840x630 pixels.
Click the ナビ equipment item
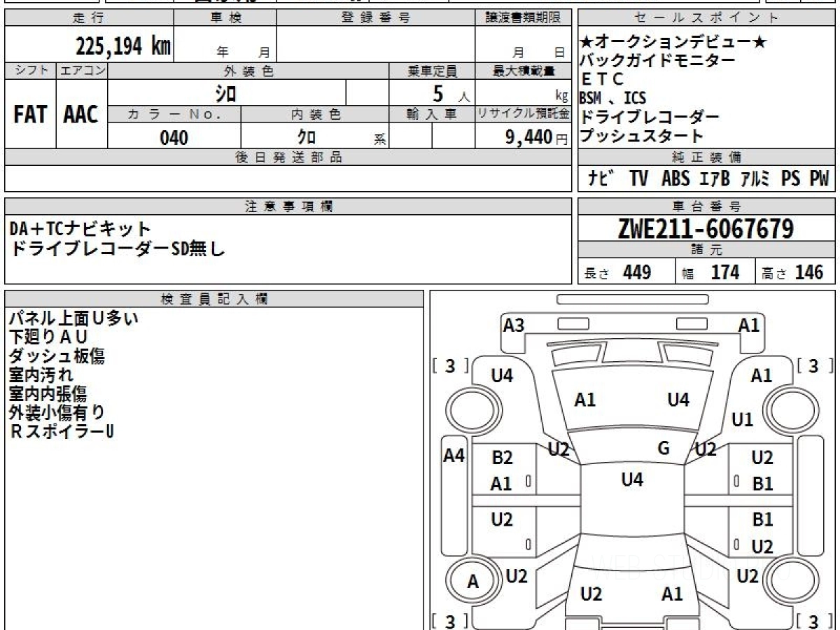(601, 178)
